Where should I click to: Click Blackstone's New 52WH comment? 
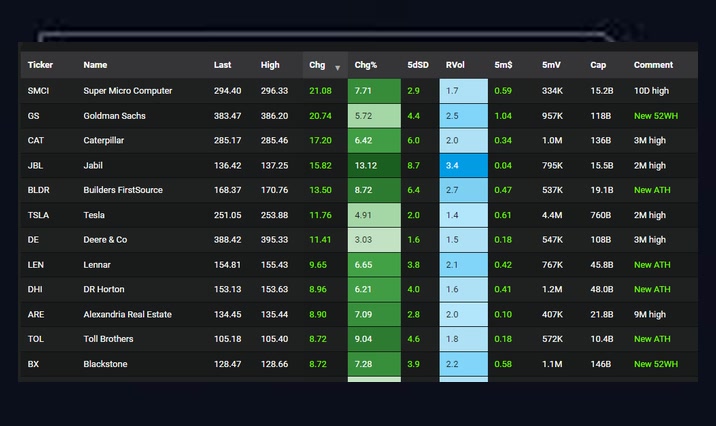pyautogui.click(x=656, y=364)
